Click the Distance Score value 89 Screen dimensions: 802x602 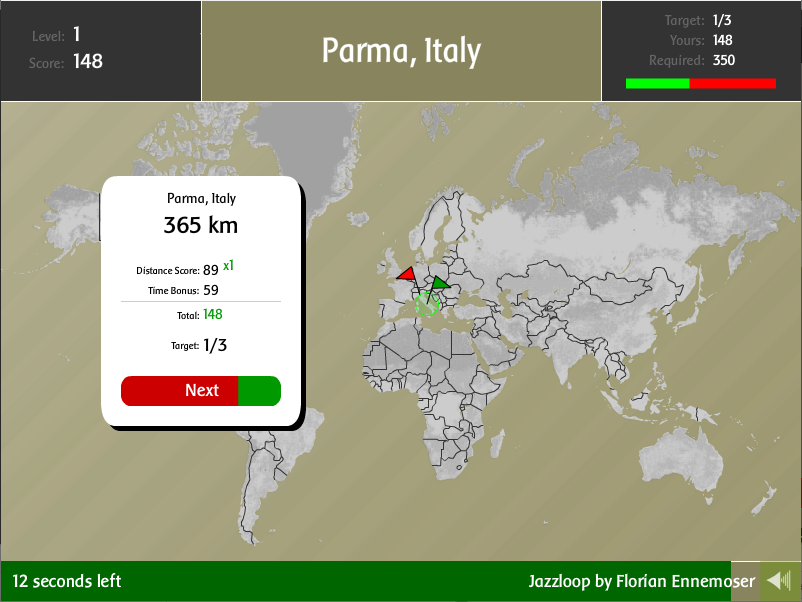211,270
